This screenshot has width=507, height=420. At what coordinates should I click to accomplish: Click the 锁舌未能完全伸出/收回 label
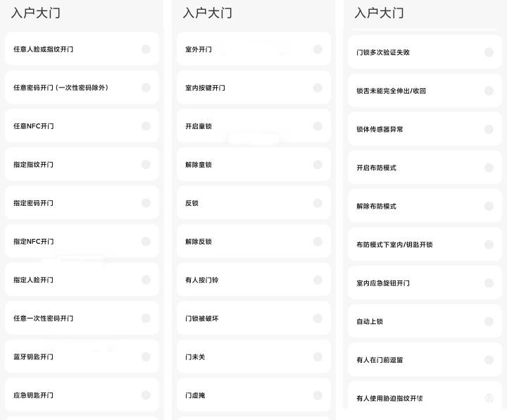click(392, 91)
